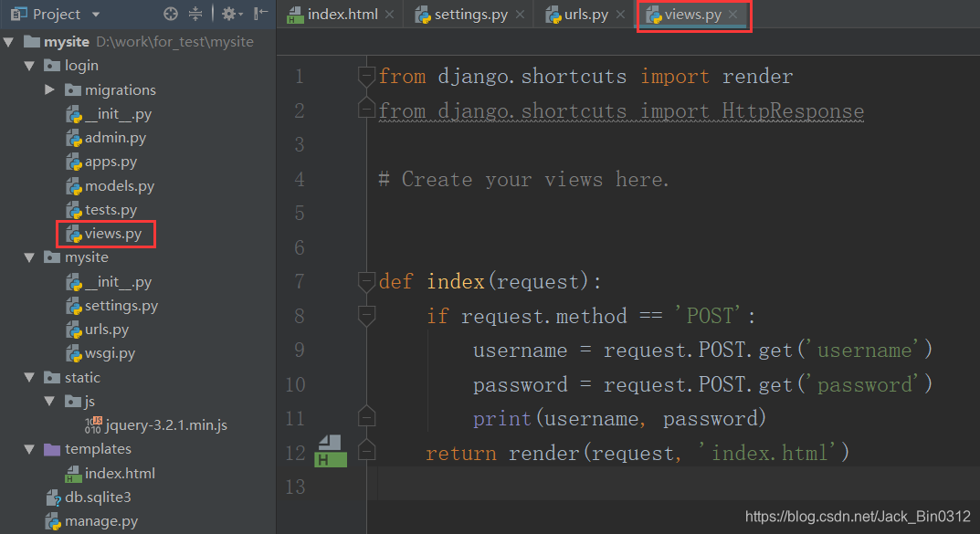This screenshot has height=534, width=980.
Task: Click the collapse all icon in Project panel
Action: 195,14
